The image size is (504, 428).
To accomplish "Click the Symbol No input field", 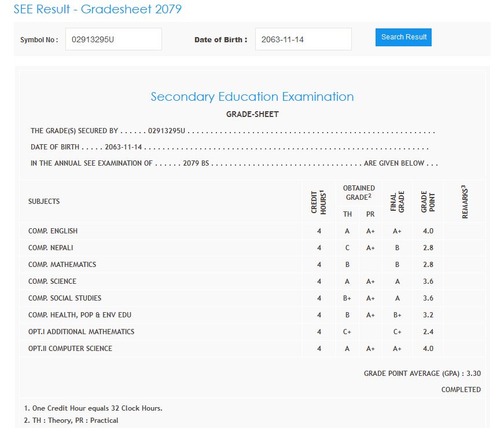I will [113, 39].
